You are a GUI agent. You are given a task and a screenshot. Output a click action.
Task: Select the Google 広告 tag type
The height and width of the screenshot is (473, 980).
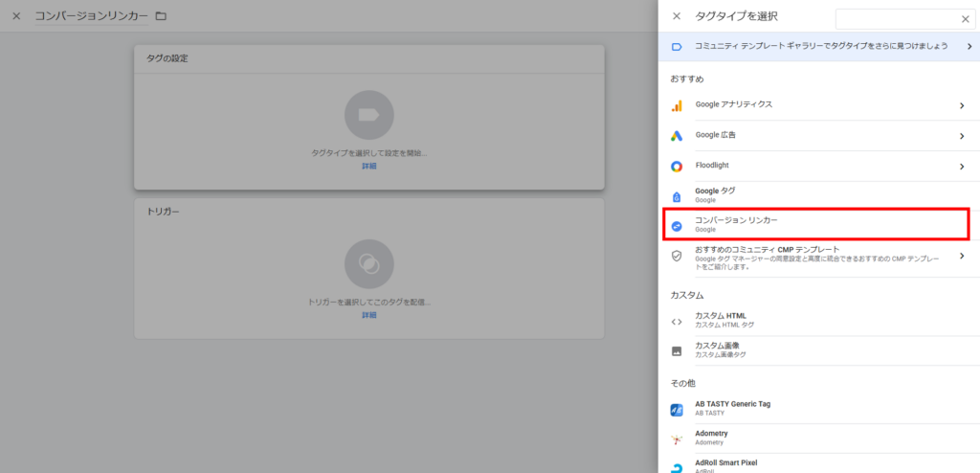819,136
